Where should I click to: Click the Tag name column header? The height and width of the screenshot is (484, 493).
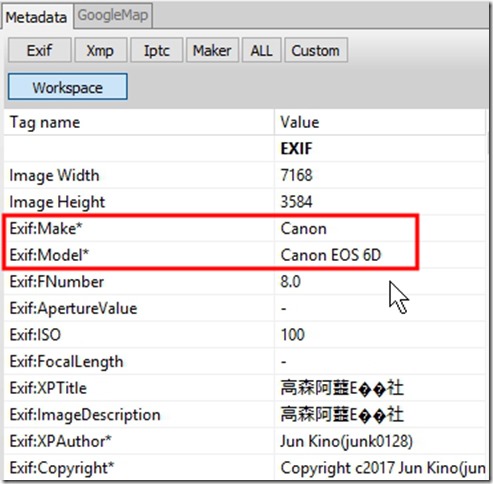(139, 122)
